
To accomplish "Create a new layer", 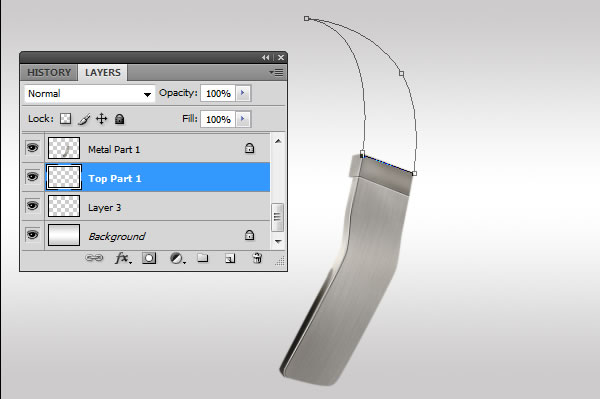I will 230,259.
